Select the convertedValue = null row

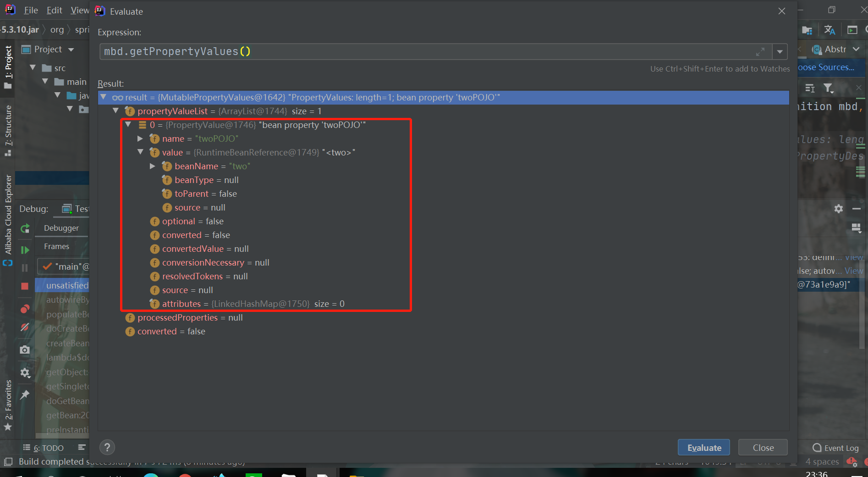(x=199, y=249)
